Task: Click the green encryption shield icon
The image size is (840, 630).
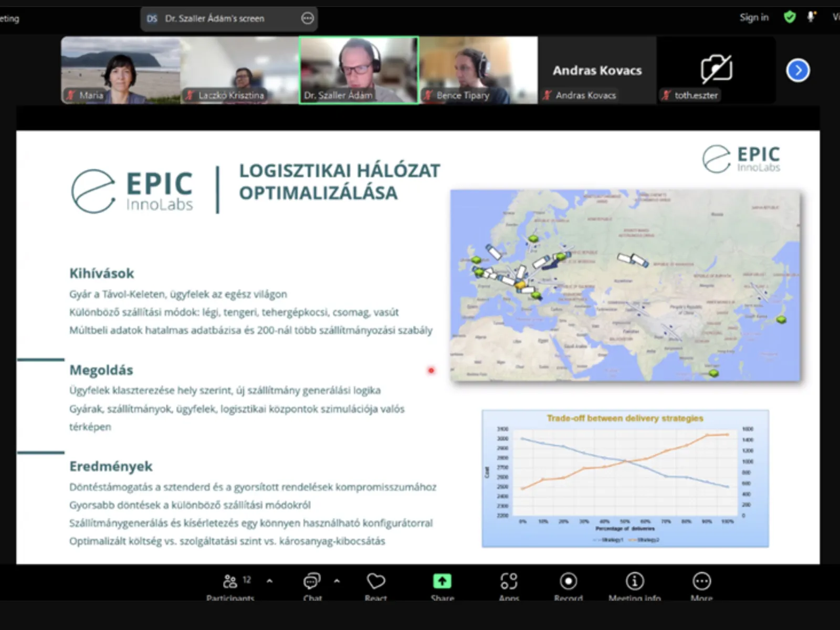Action: point(790,17)
